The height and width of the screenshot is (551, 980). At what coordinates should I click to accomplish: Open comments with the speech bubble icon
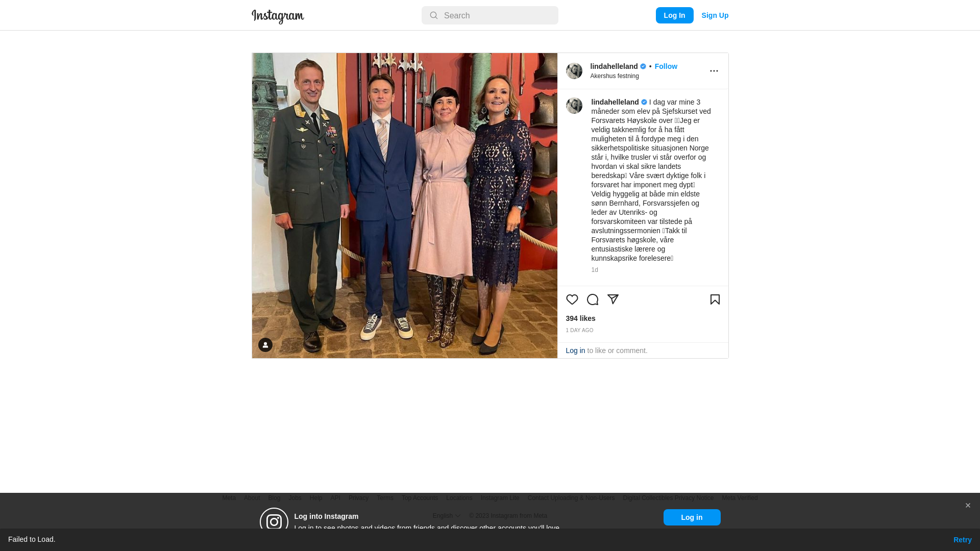(x=592, y=299)
